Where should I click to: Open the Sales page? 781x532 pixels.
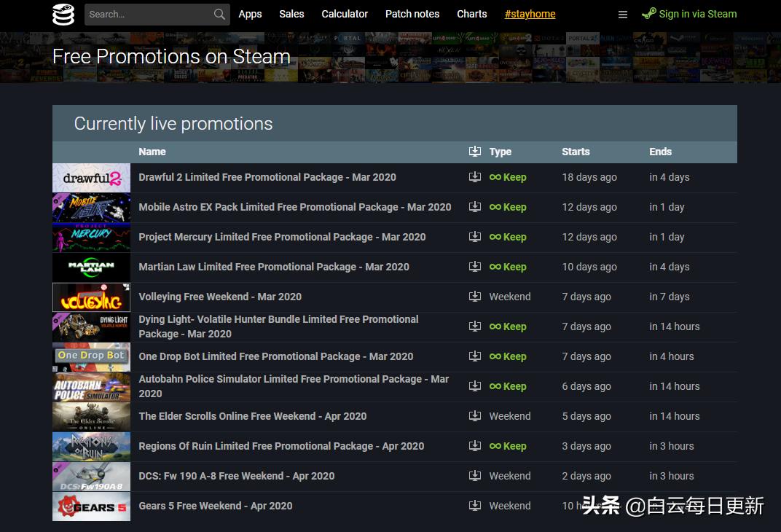(291, 14)
